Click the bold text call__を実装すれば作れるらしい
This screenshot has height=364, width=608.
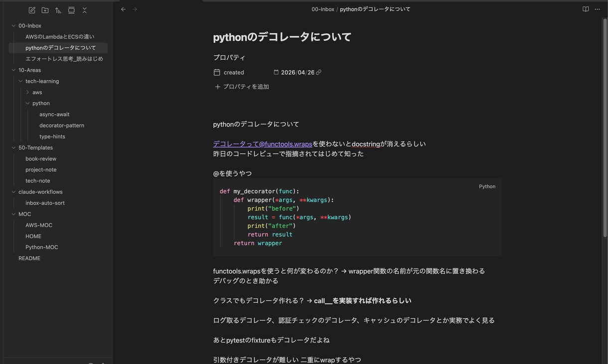362,301
